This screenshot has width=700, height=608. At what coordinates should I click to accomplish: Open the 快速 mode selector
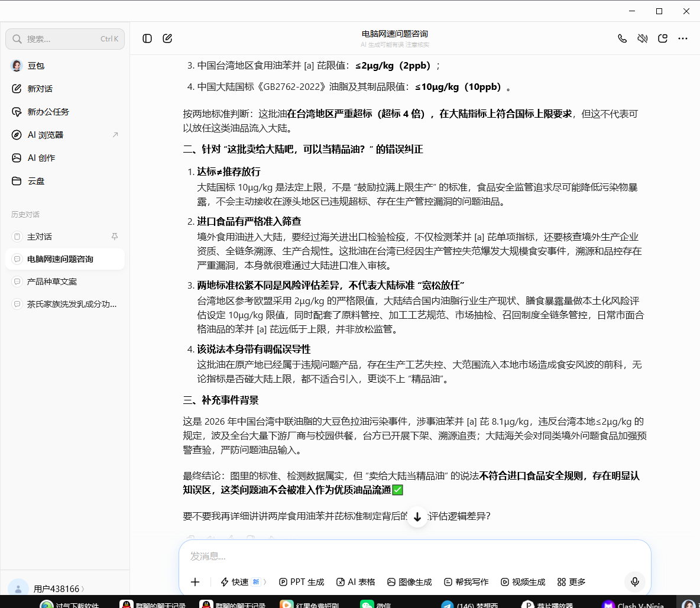tap(244, 581)
